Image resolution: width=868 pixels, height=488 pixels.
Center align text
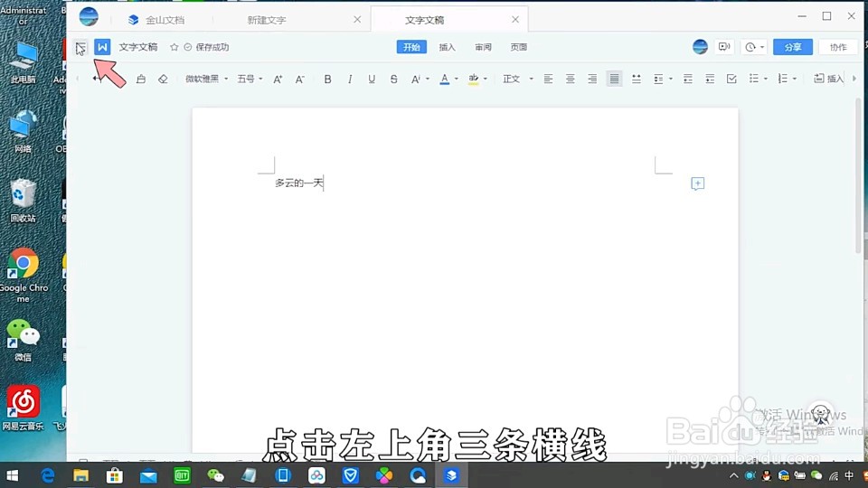571,80
